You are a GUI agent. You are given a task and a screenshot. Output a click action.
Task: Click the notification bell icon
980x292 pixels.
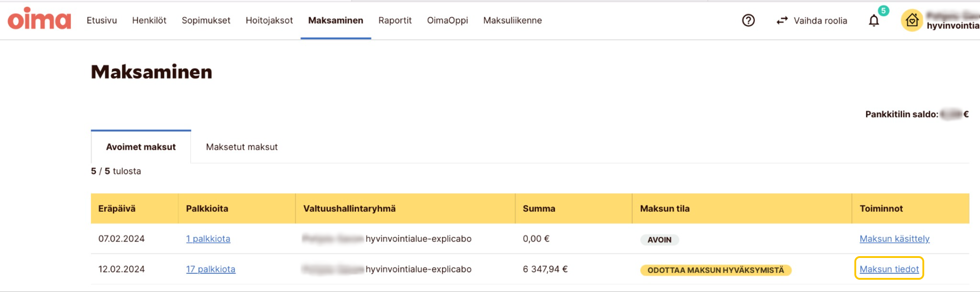tap(874, 21)
